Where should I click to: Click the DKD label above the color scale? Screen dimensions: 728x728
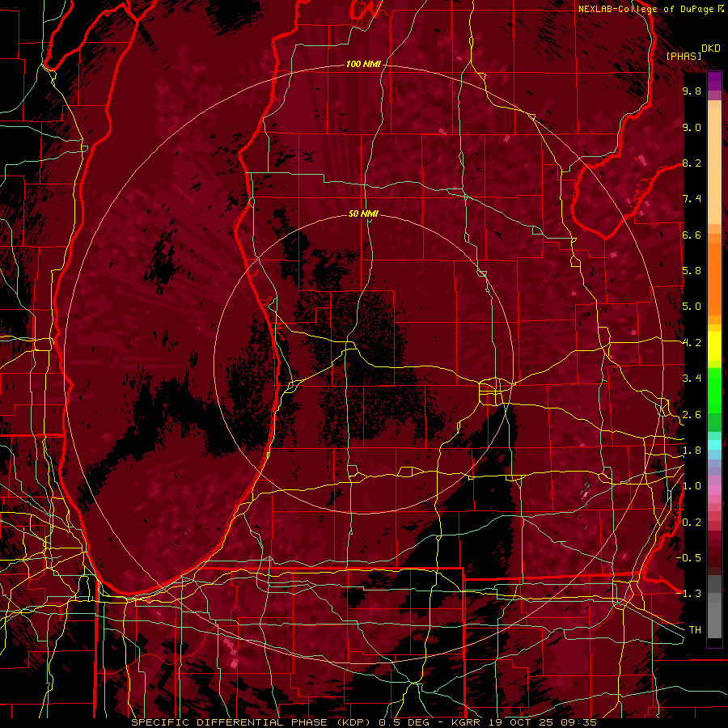(711, 49)
